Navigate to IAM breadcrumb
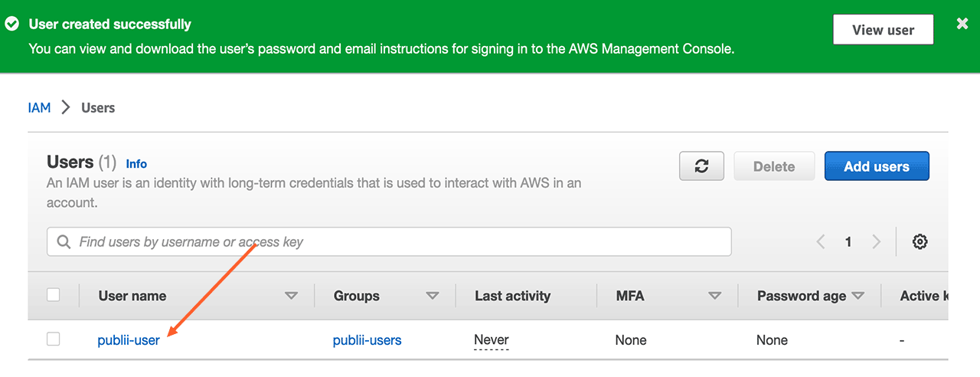This screenshot has height=377, width=980. pos(39,108)
